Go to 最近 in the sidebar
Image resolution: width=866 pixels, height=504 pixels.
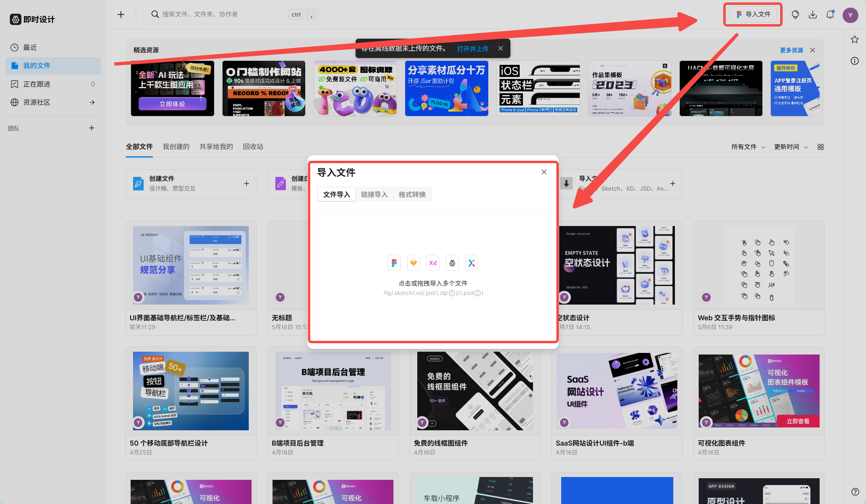click(53, 48)
